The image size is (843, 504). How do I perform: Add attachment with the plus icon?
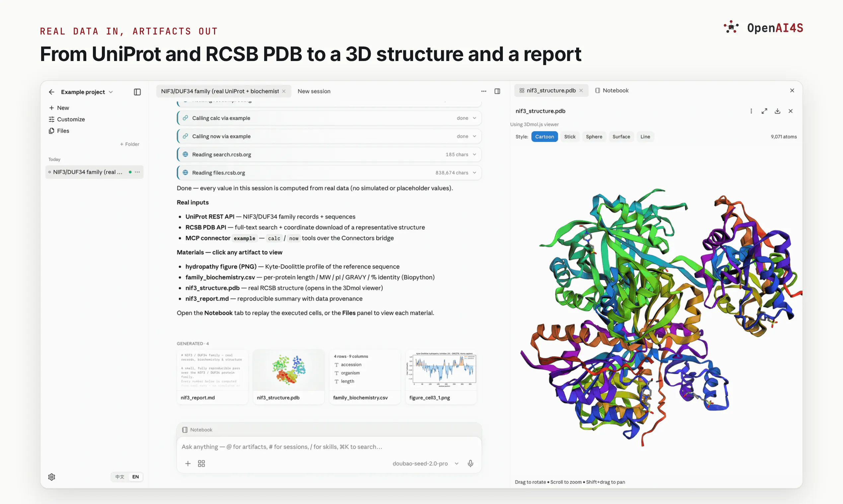188,464
